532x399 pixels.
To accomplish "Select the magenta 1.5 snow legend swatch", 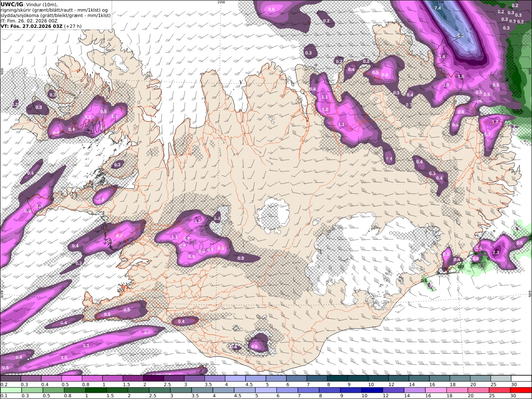I will (133, 379).
